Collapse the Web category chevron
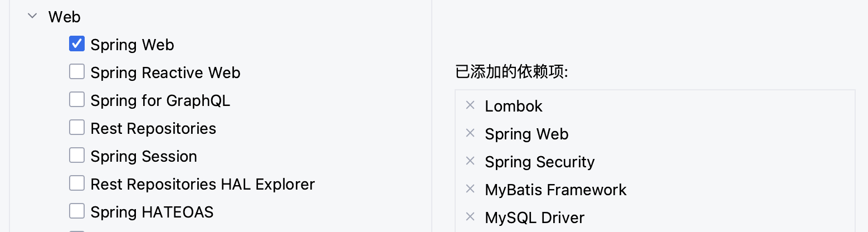Image resolution: width=868 pixels, height=232 pixels. [x=32, y=17]
